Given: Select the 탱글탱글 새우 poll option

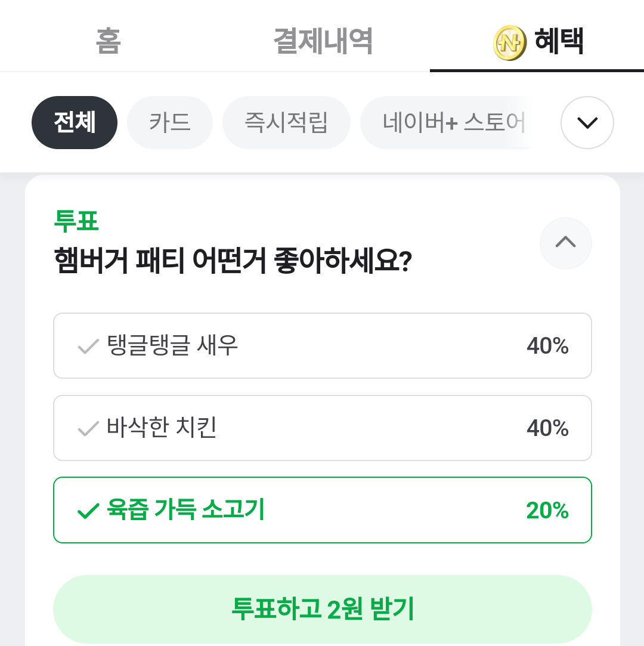Looking at the screenshot, I should pyautogui.click(x=322, y=346).
